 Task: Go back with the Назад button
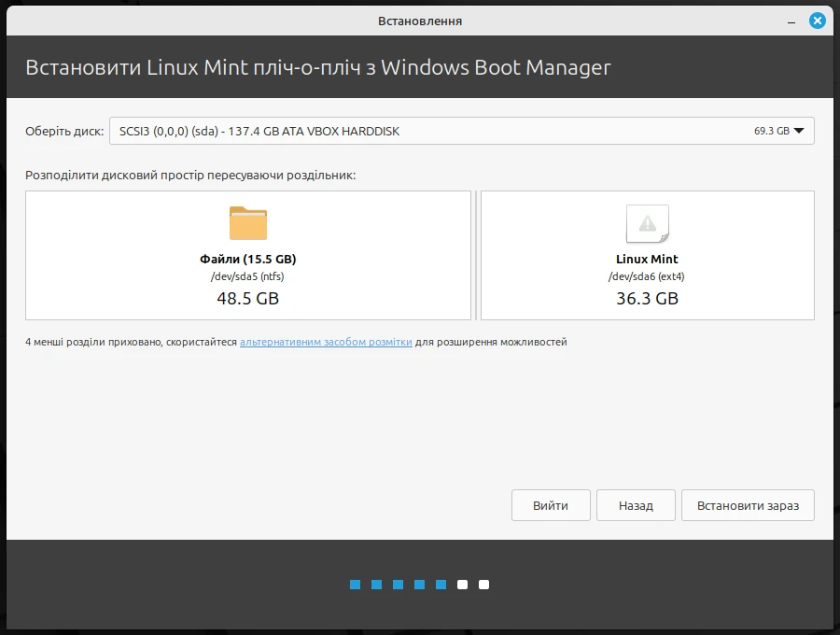pos(636,505)
